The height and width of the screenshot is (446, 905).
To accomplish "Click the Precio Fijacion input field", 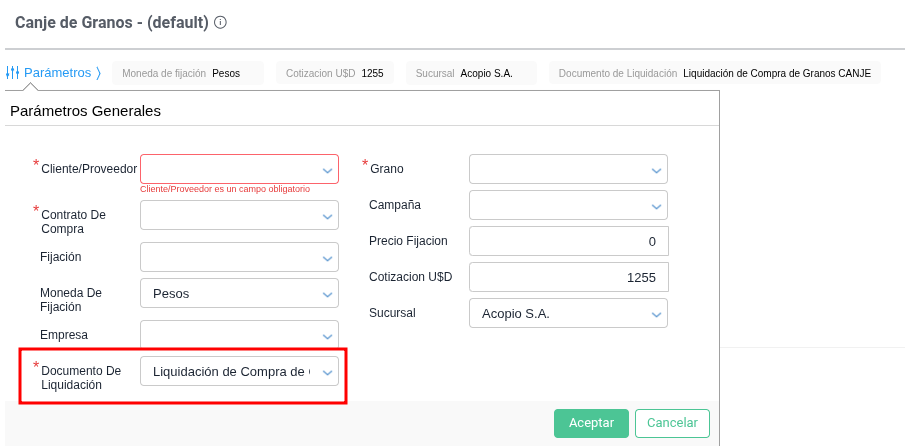I will (568, 241).
